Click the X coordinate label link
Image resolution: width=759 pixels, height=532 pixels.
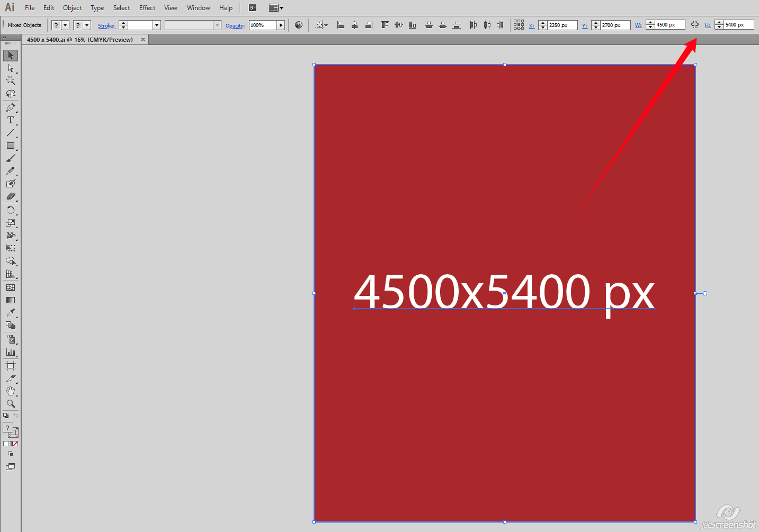coord(532,25)
